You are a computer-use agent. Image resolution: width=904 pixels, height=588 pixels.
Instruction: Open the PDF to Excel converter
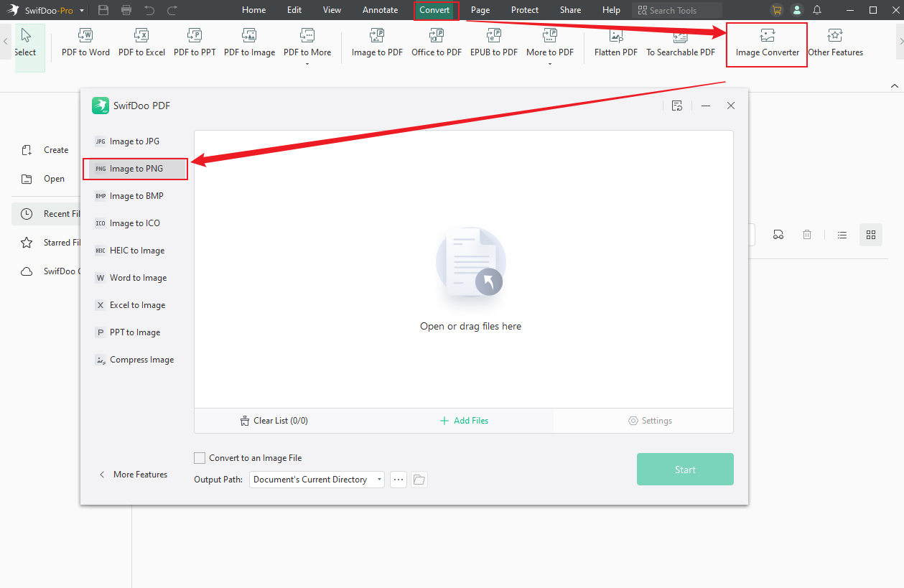pos(141,43)
